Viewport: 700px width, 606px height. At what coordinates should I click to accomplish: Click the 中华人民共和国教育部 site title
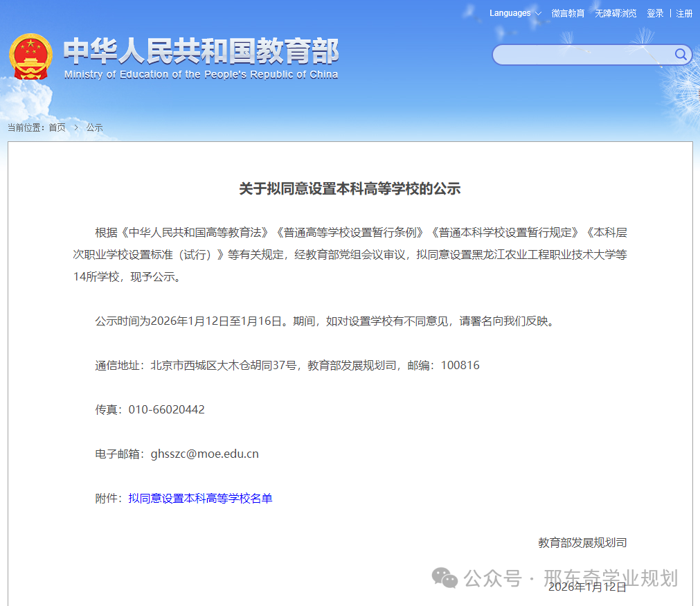pos(201,51)
